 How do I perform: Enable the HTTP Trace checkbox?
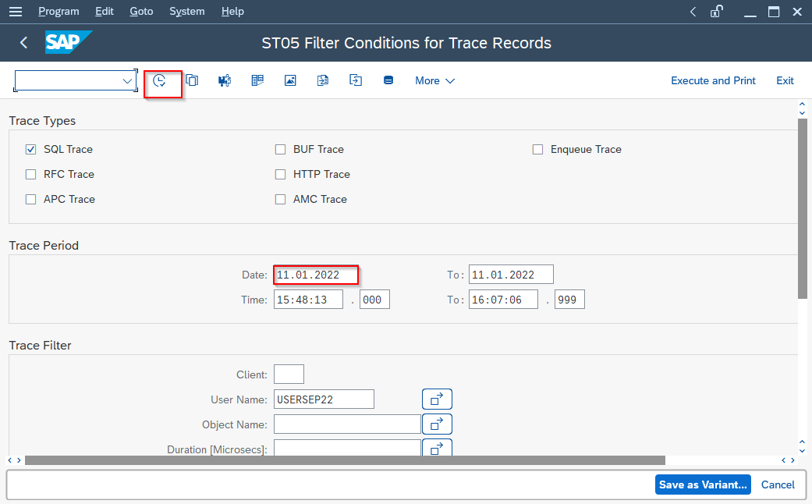280,174
